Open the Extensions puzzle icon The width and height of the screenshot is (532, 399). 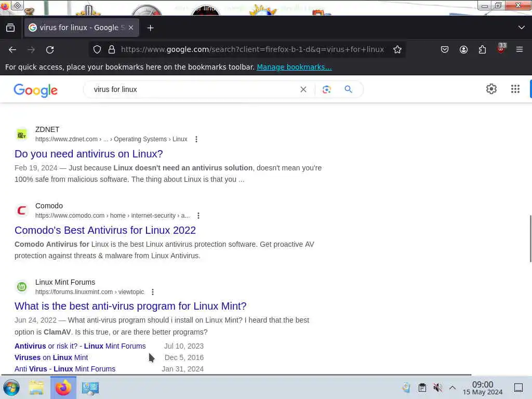pyautogui.click(x=482, y=49)
